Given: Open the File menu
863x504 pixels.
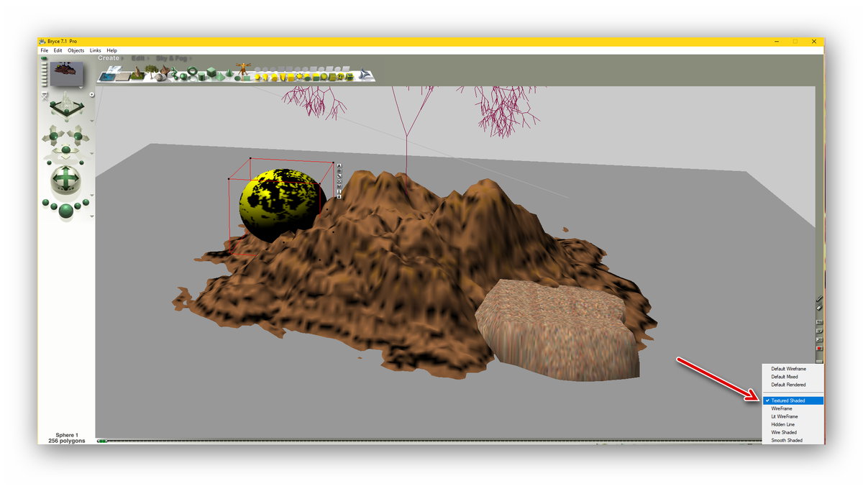Looking at the screenshot, I should [45, 50].
